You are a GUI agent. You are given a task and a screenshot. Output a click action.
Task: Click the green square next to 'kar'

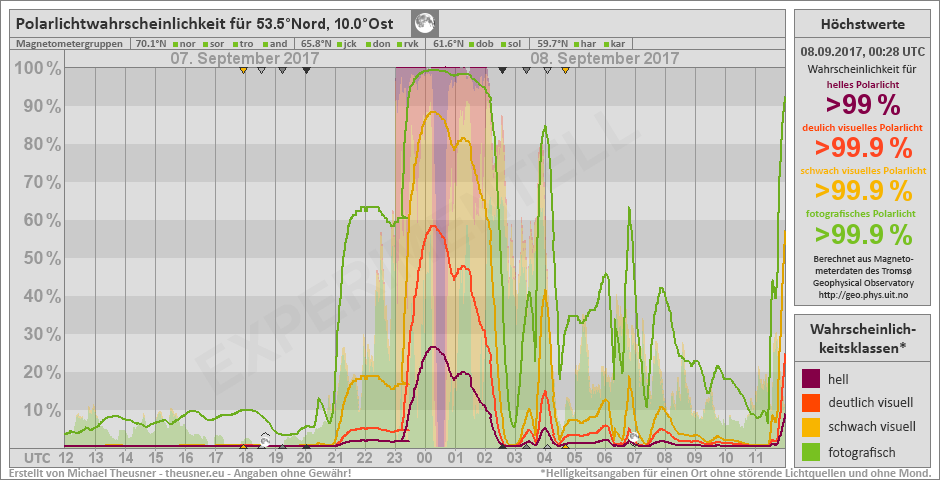(605, 44)
